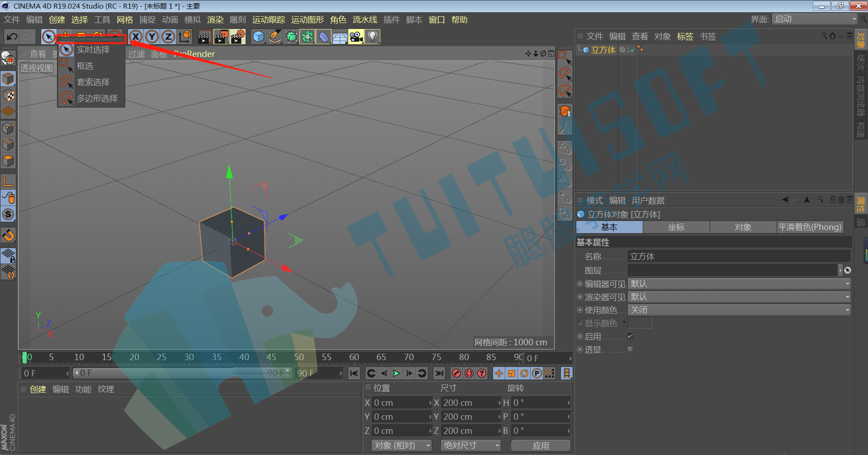This screenshot has width=868, height=455.
Task: Open the 界面 启动 layout dropdown
Action: pos(815,19)
